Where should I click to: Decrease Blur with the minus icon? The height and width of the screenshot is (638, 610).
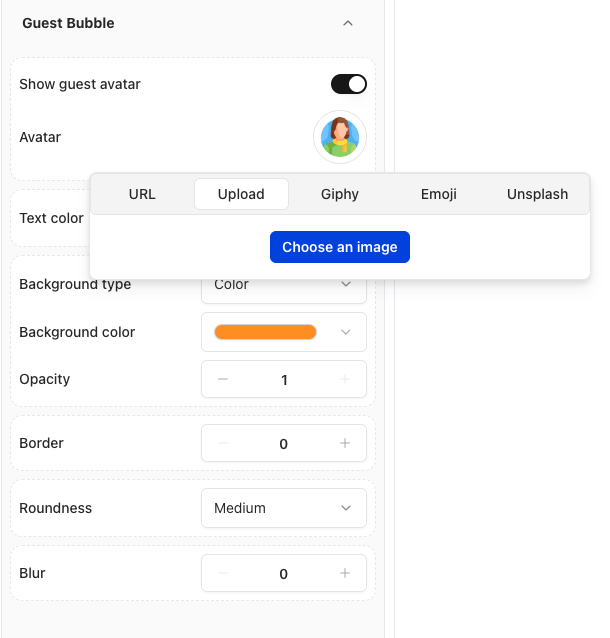[223, 573]
